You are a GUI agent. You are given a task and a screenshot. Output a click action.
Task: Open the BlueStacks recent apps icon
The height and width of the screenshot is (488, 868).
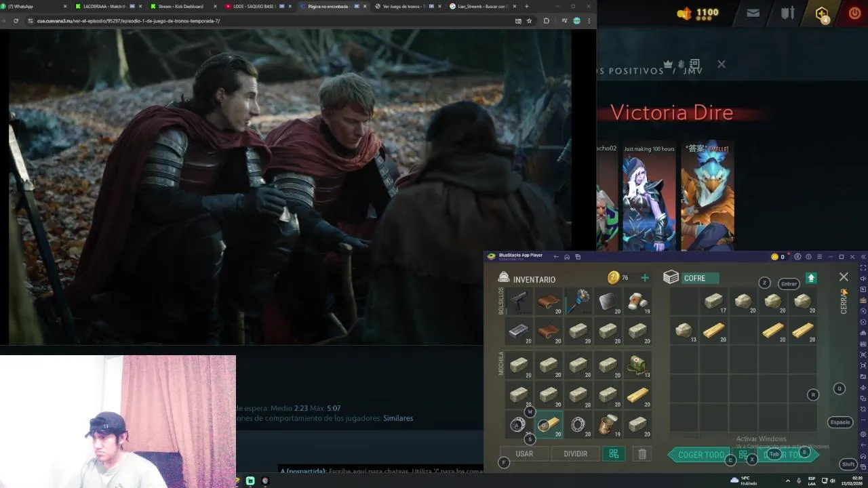click(578, 257)
